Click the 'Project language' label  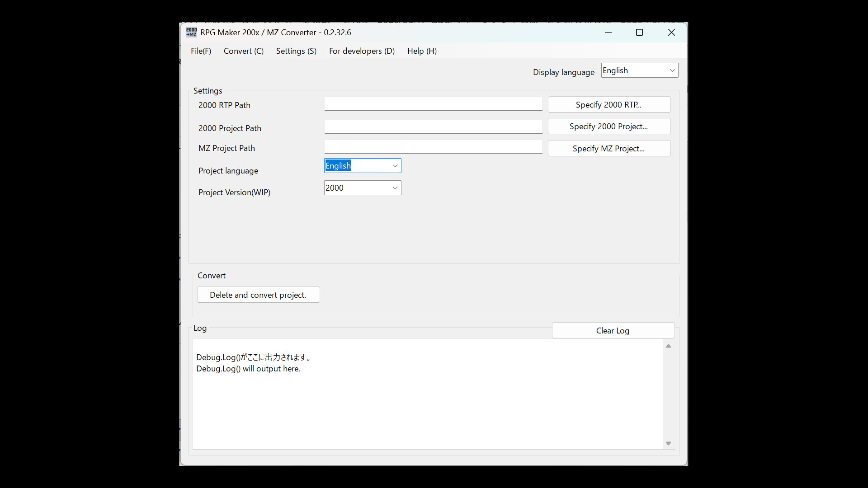coord(228,171)
